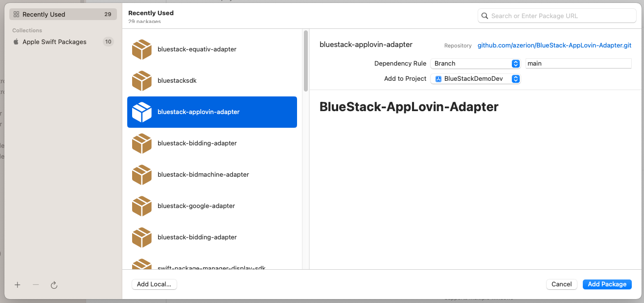Click the branch name field containing main
Screen dimensions: 644x303
[578, 63]
